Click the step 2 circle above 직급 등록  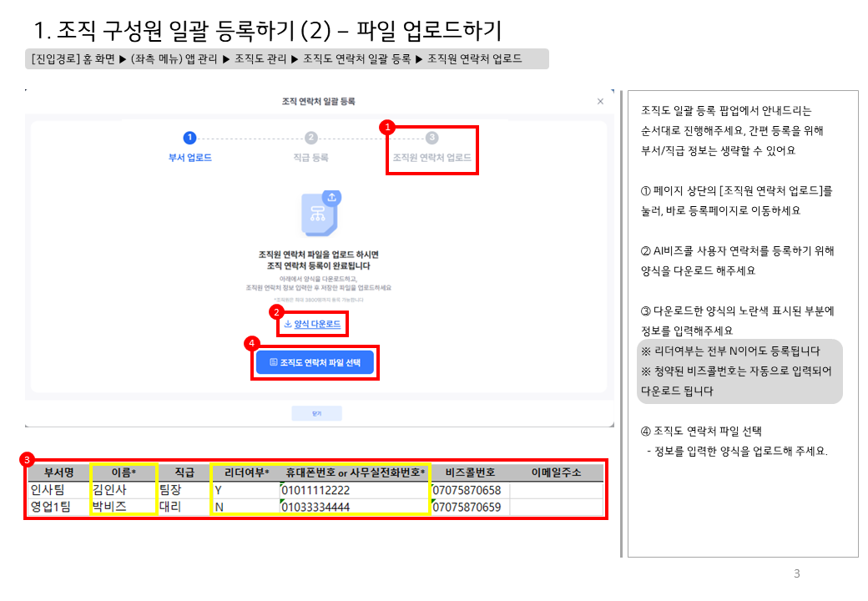pos(310,138)
